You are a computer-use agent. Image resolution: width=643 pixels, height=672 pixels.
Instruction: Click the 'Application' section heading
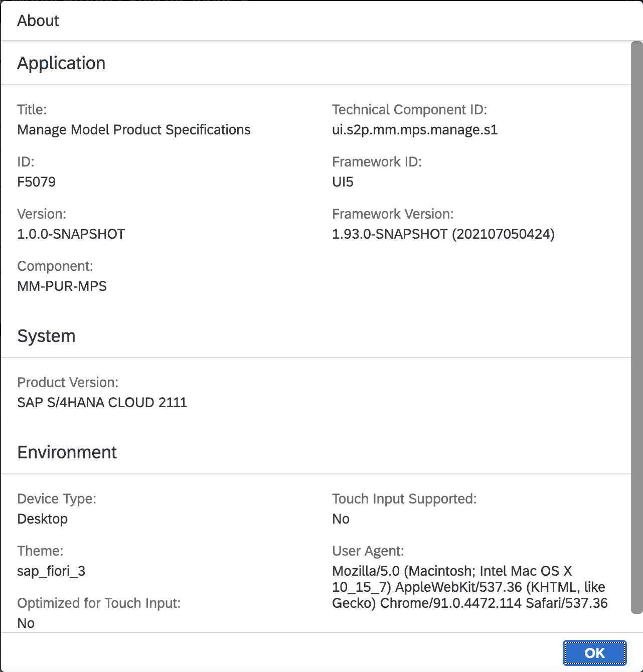point(61,63)
